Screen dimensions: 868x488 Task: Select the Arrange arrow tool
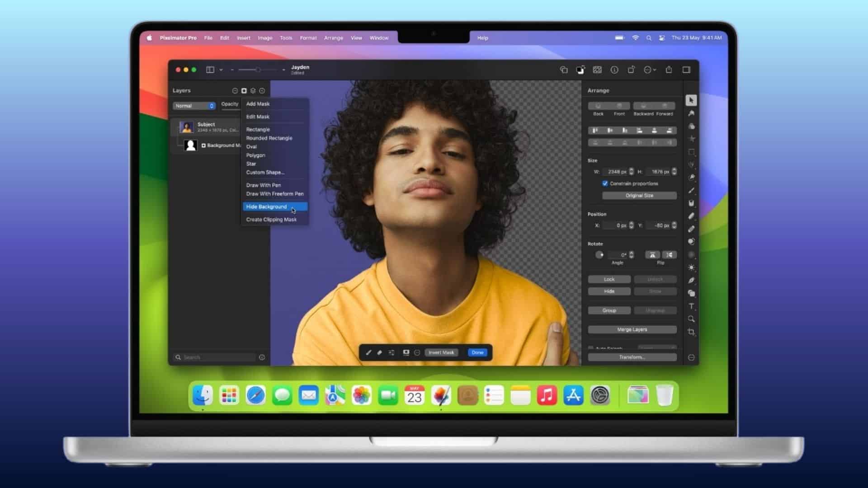click(691, 100)
